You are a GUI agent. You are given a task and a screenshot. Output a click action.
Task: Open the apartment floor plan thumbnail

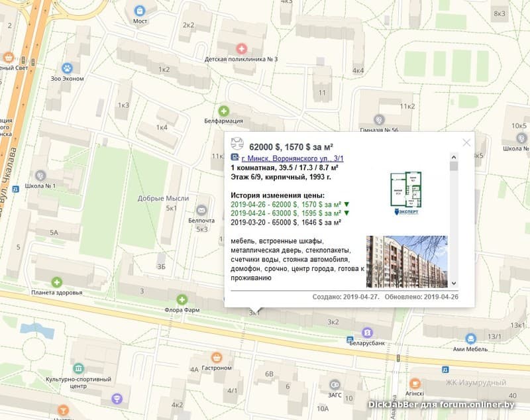406,193
